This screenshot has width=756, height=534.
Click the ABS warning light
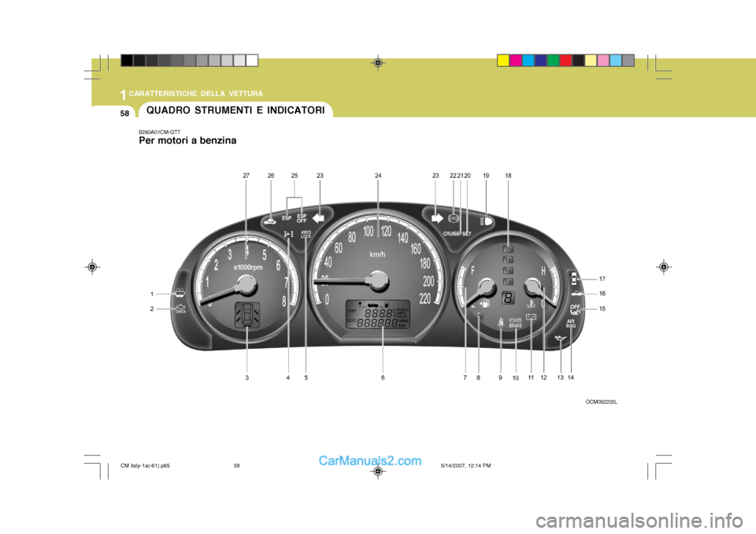pos(454,218)
